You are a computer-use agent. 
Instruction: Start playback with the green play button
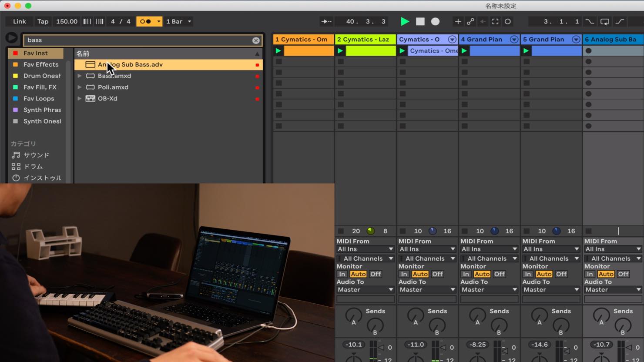tap(405, 21)
